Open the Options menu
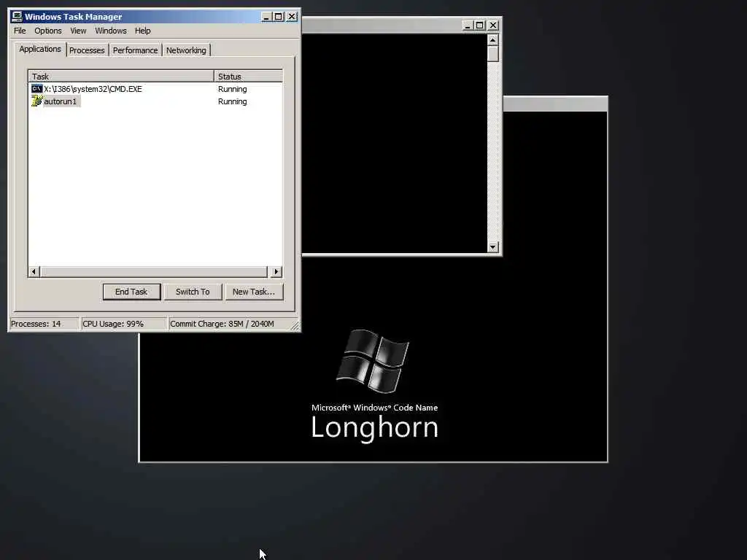 pos(47,31)
